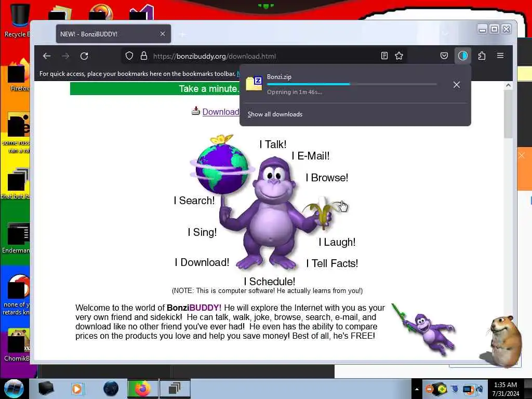Click the page scrollbar up arrow
This screenshot has height=399, width=532.
[x=508, y=86]
